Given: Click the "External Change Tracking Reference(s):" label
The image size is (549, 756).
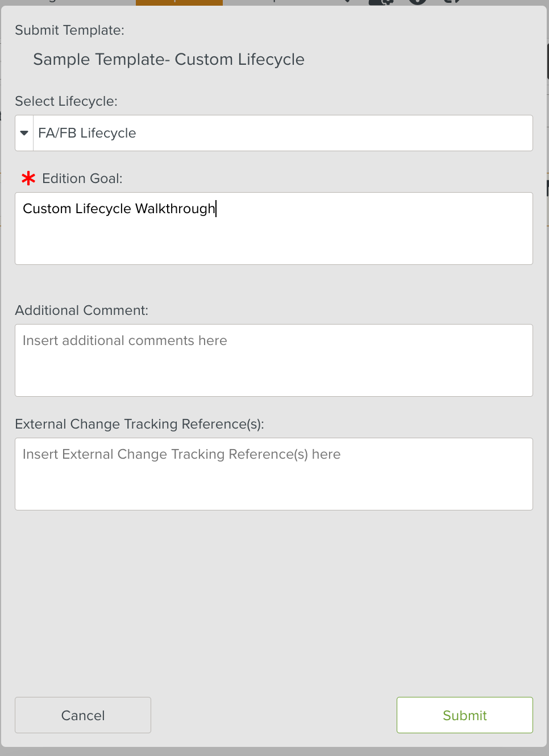Looking at the screenshot, I should (139, 424).
